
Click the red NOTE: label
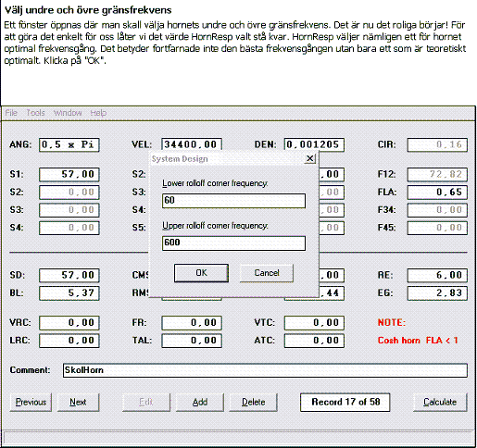coord(391,323)
